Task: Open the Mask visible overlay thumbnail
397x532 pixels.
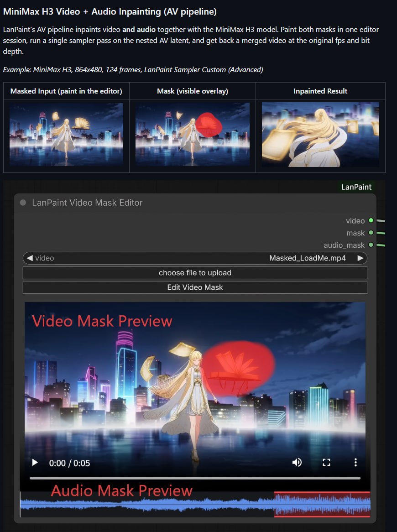Action: [193, 134]
